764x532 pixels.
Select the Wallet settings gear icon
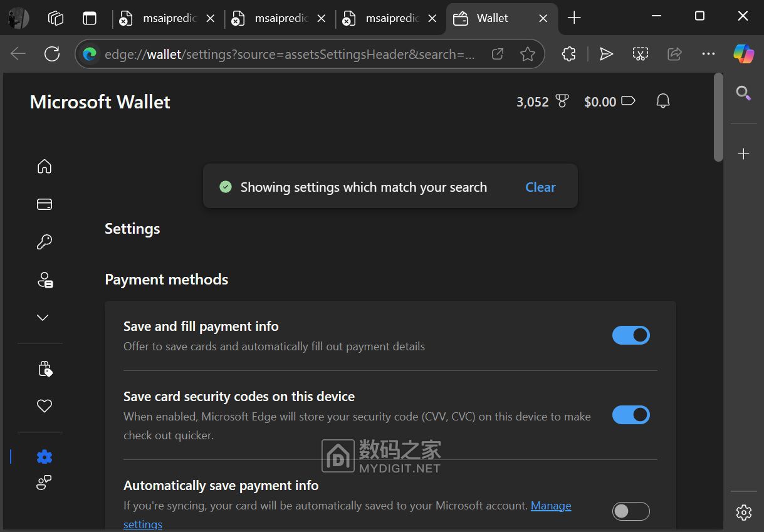(44, 457)
